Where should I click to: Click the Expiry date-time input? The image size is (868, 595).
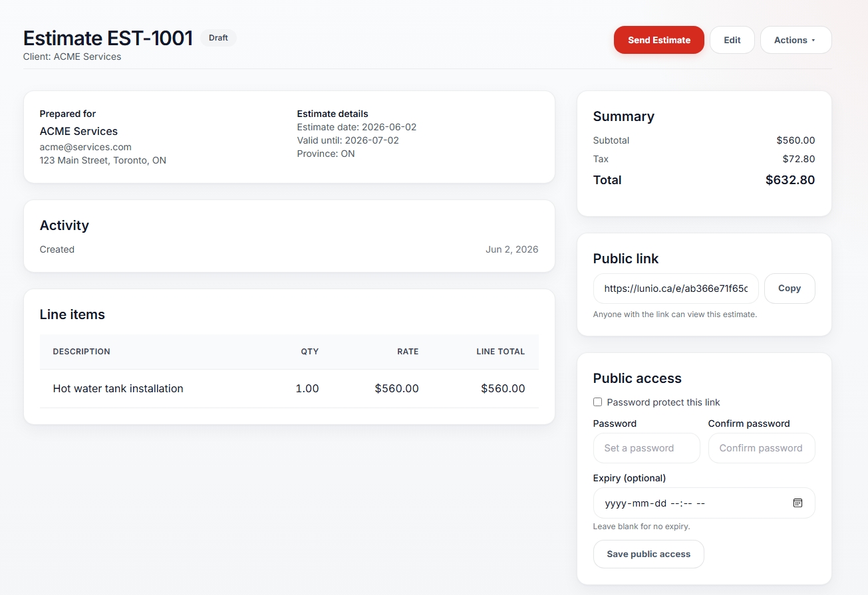coord(704,503)
